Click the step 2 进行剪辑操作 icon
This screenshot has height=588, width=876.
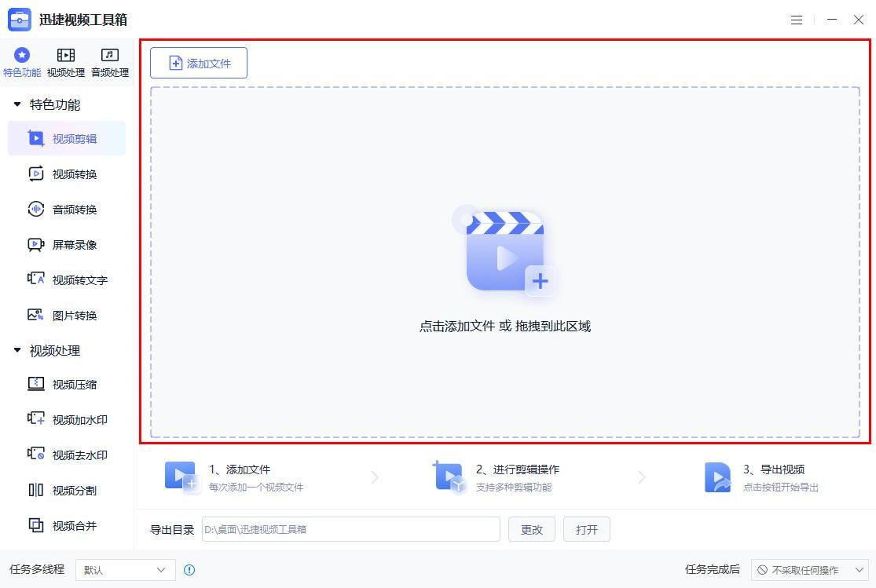[448, 477]
